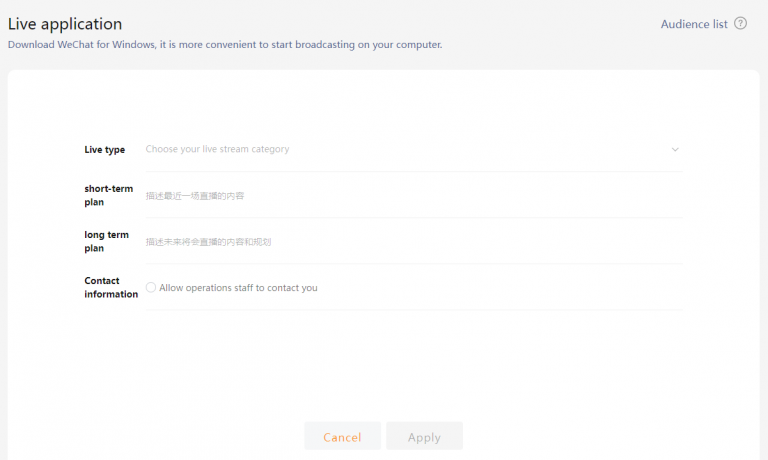The width and height of the screenshot is (768, 460).
Task: Click the help question mark icon
Action: [740, 23]
